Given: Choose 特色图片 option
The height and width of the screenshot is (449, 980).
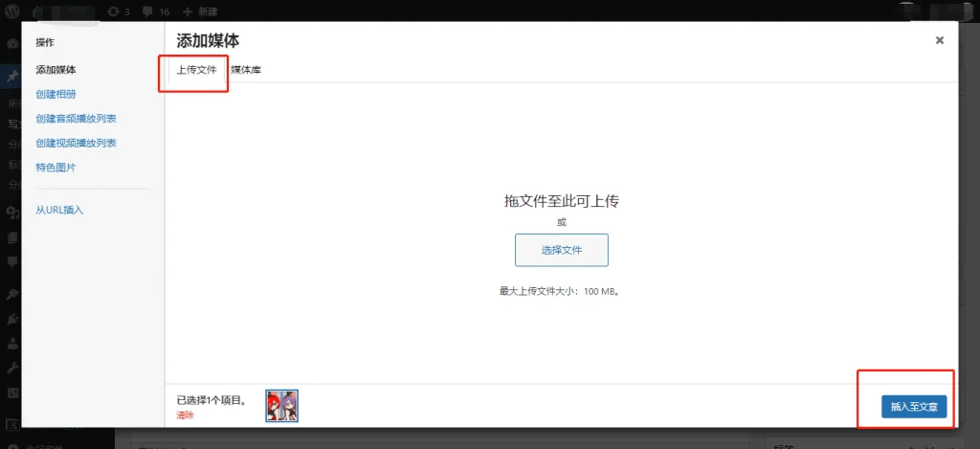Looking at the screenshot, I should tap(56, 168).
